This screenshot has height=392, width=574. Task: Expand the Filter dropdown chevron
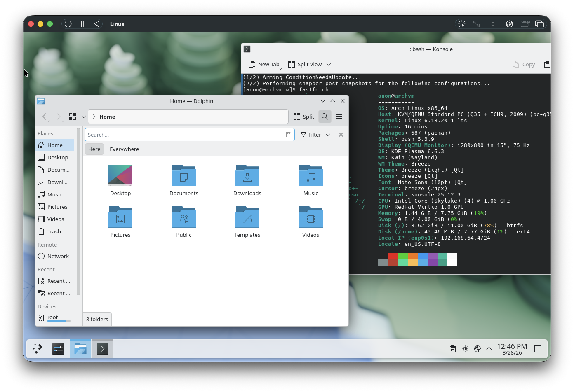pos(327,135)
